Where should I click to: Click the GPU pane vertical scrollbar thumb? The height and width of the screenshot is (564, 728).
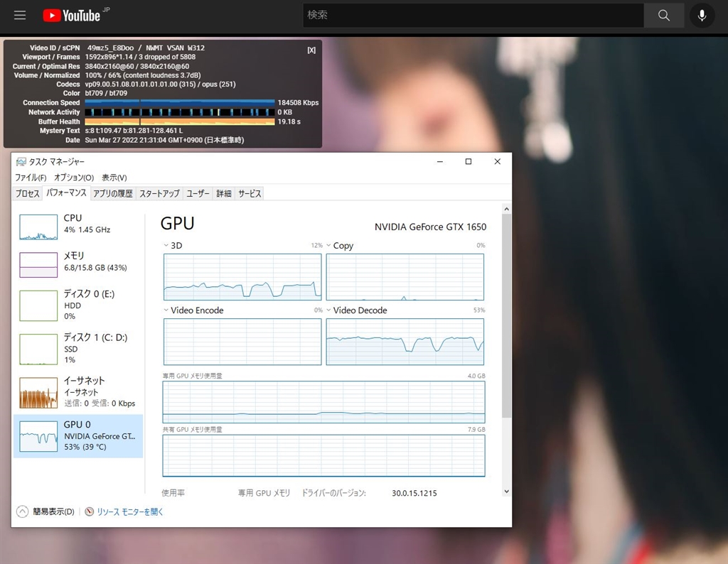coord(506,315)
